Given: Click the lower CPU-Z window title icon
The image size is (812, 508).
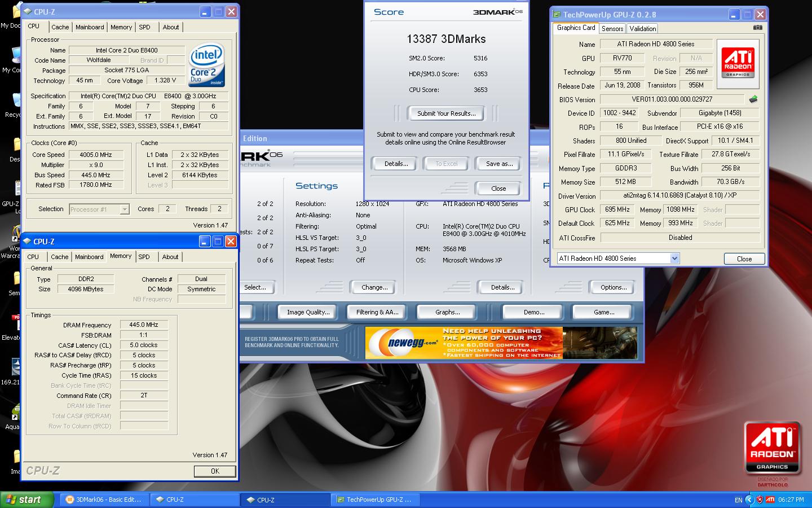Looking at the screenshot, I should click(x=27, y=241).
